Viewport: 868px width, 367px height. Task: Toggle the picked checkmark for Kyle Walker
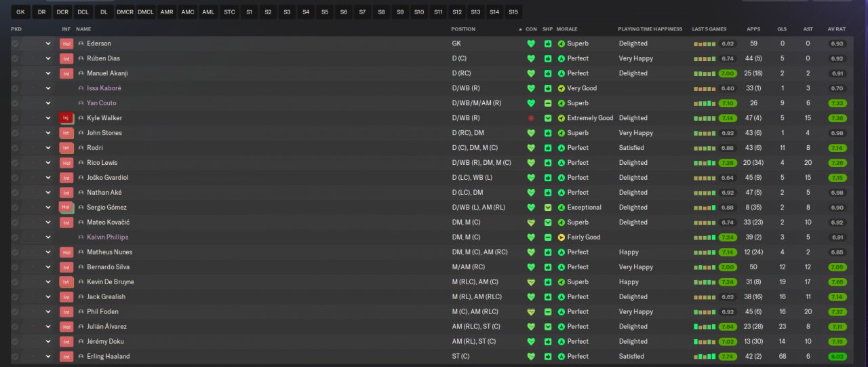pyautogui.click(x=15, y=118)
